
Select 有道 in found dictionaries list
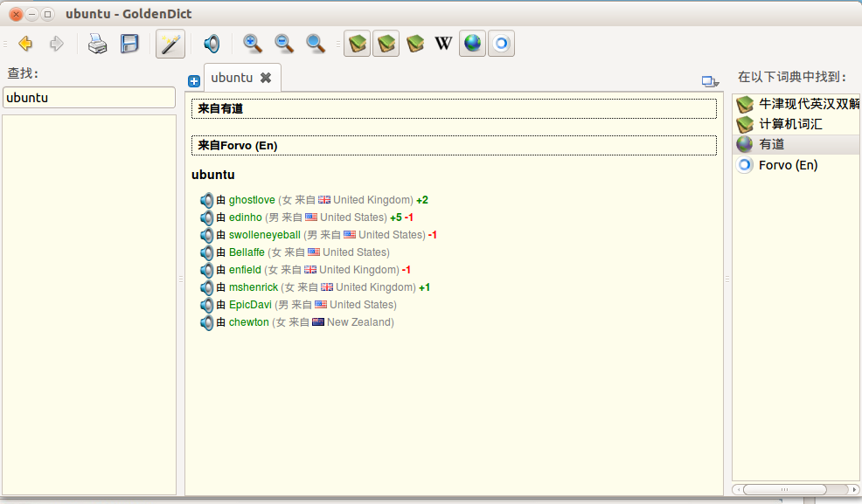pyautogui.click(x=796, y=144)
